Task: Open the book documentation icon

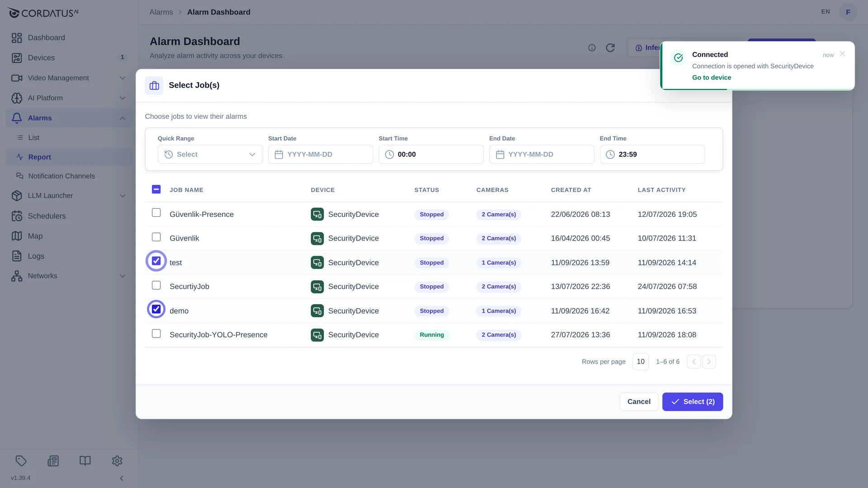Action: click(85, 461)
